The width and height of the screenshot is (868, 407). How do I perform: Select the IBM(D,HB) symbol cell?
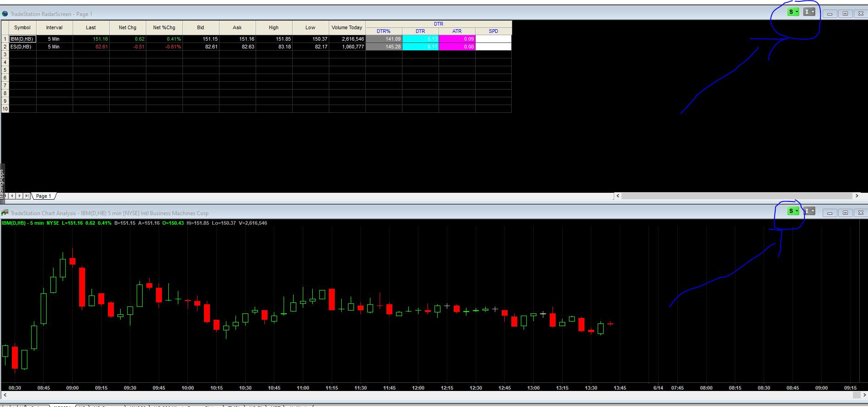pyautogui.click(x=22, y=39)
